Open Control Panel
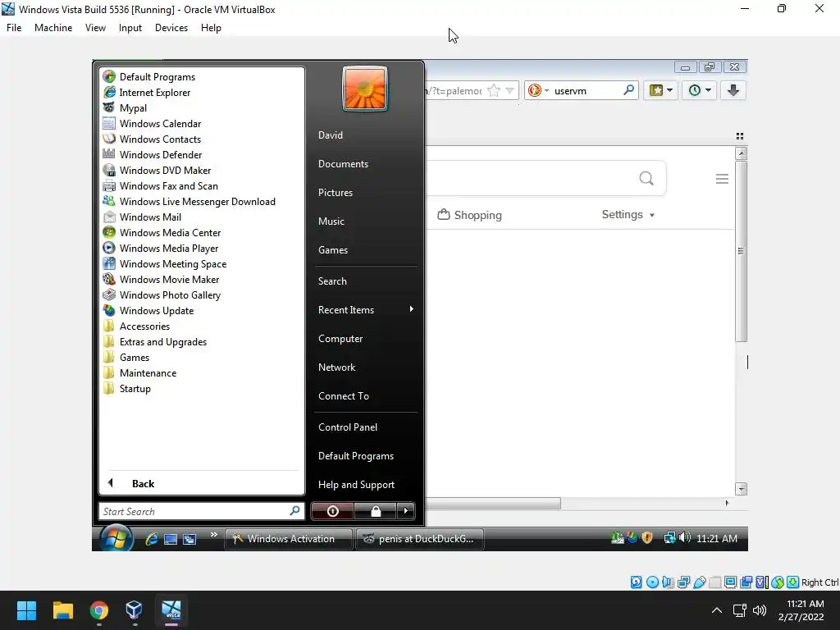This screenshot has width=840, height=630. point(348,427)
